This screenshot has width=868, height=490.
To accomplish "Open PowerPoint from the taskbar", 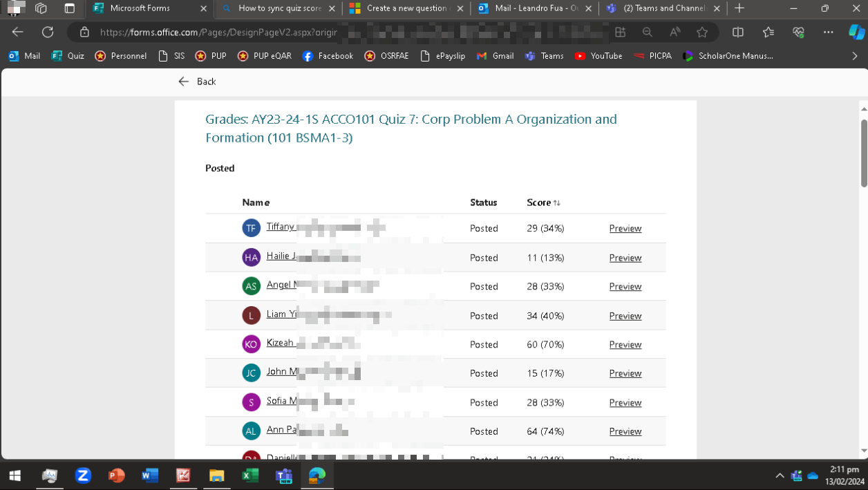I will (116, 475).
